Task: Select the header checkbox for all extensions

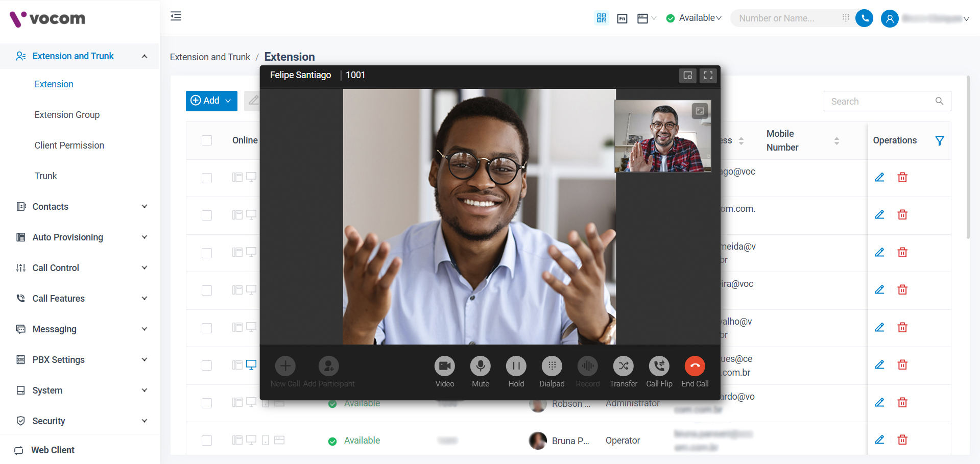Action: (207, 140)
